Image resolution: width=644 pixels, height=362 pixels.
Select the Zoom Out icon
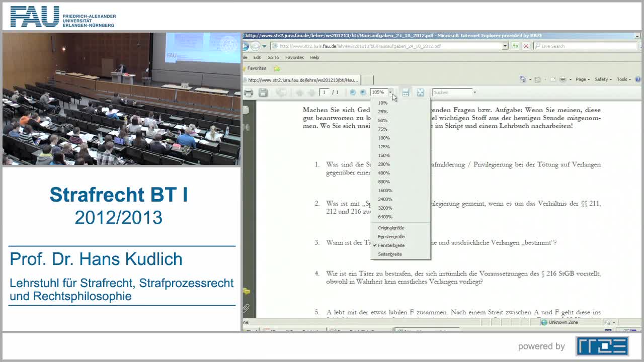click(352, 92)
